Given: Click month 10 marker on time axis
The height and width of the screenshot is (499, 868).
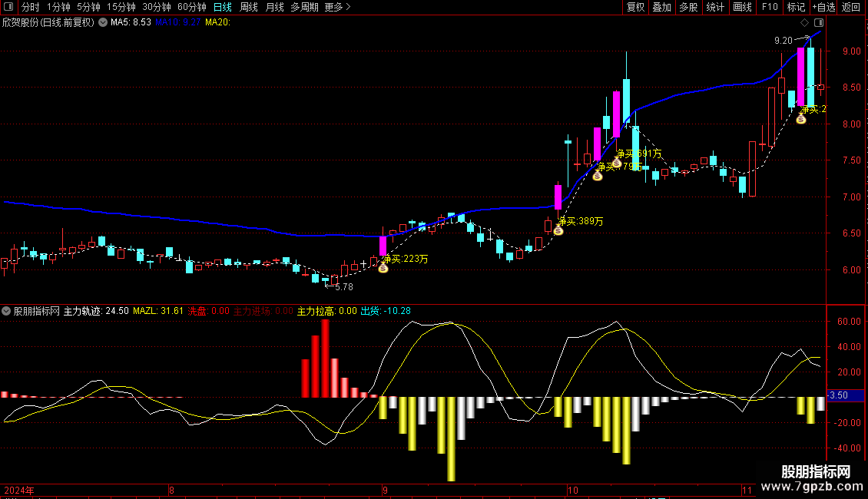Looking at the screenshot, I should (572, 490).
